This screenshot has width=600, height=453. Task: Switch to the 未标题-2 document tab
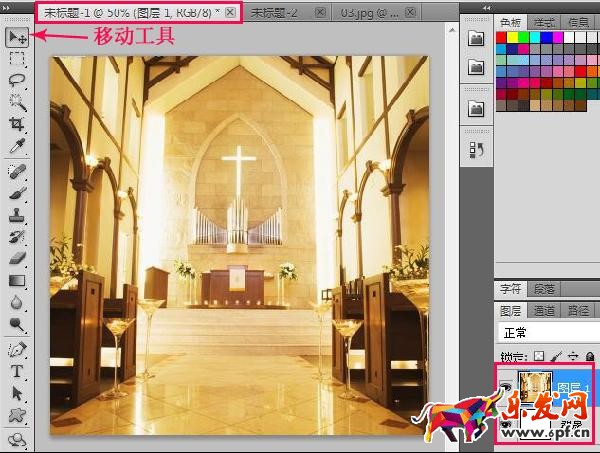pyautogui.click(x=273, y=13)
